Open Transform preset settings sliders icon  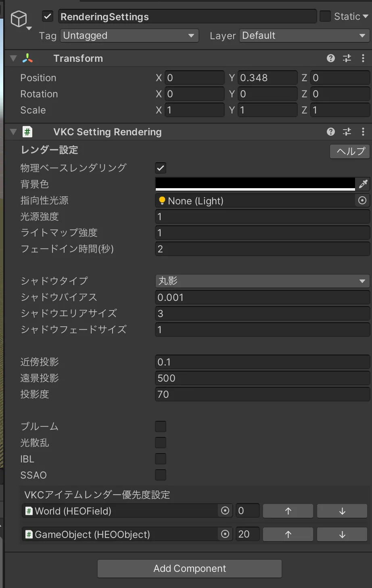pos(347,59)
